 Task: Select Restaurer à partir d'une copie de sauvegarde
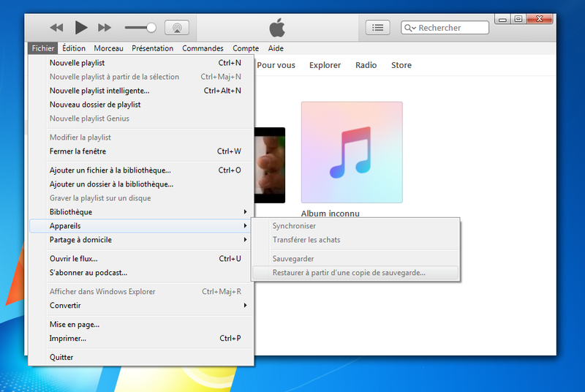click(x=349, y=273)
